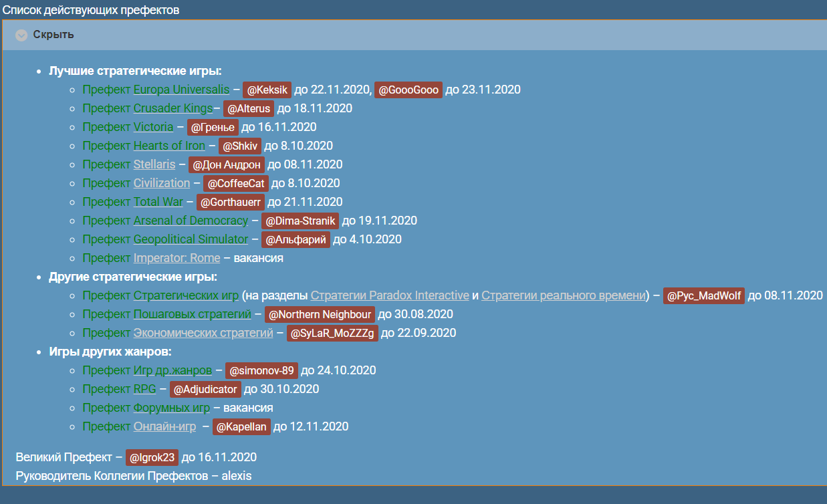
Task: Go to the Total War link
Action: tap(158, 202)
